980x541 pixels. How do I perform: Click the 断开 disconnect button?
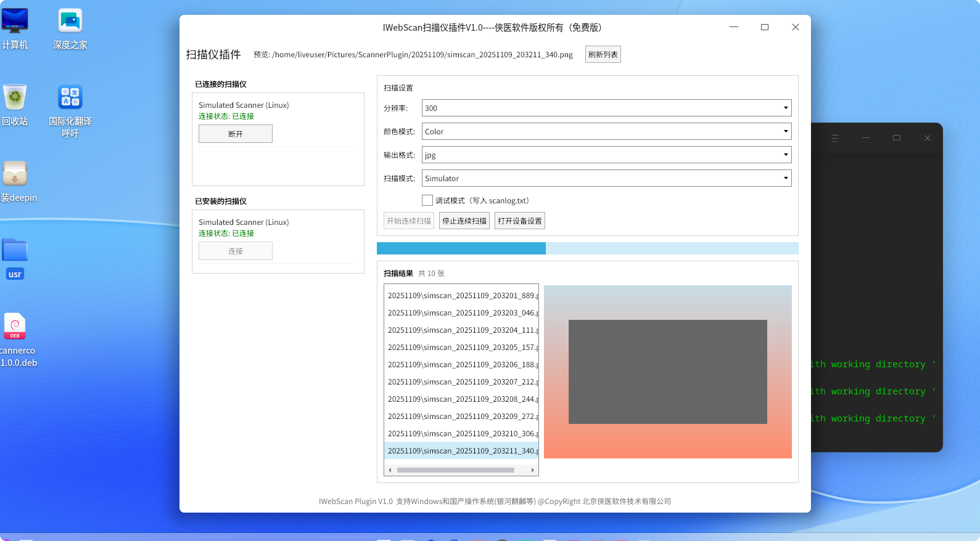[x=236, y=134]
